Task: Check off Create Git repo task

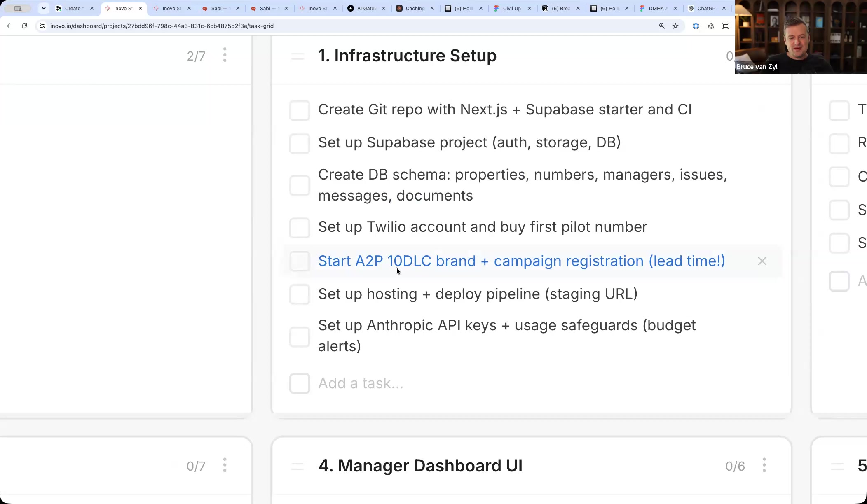Action: [x=300, y=110]
